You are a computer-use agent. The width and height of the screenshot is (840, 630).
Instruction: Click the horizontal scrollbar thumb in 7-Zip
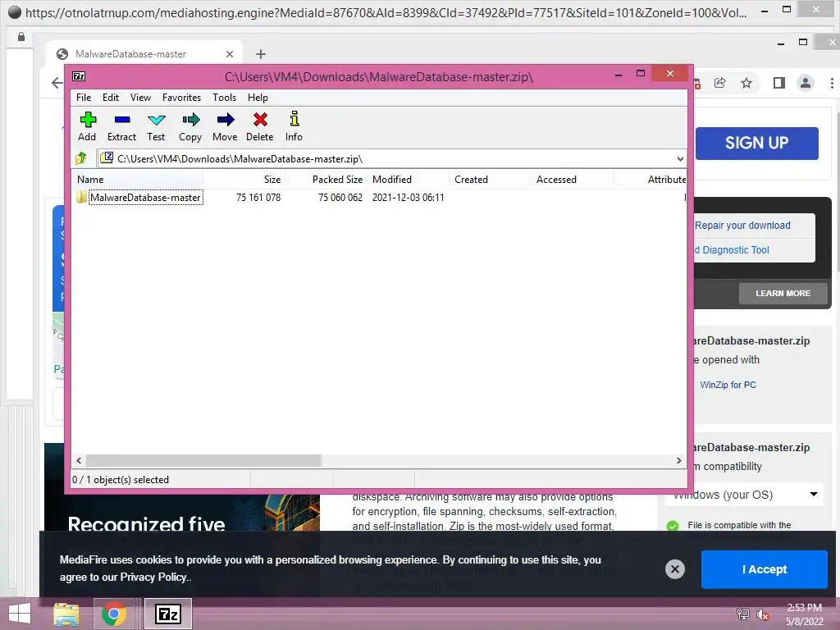pos(203,460)
